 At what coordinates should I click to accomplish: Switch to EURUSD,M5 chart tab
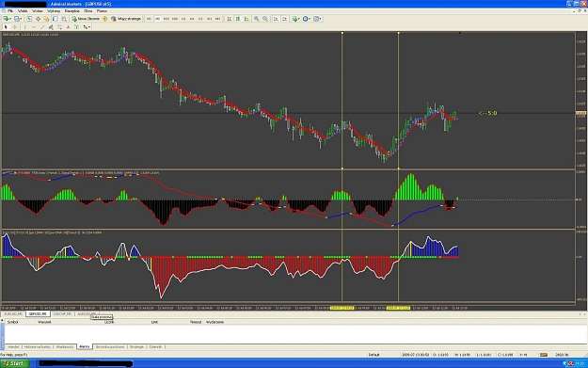tap(13, 314)
